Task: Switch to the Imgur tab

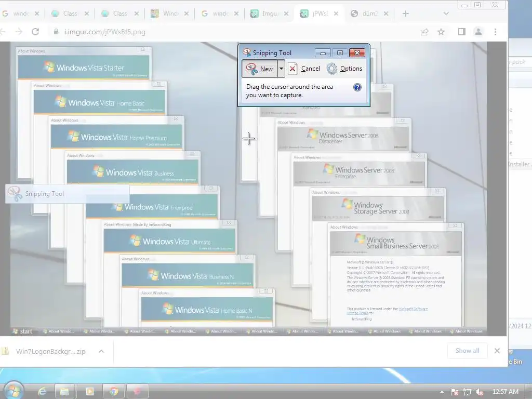Action: pos(270,14)
